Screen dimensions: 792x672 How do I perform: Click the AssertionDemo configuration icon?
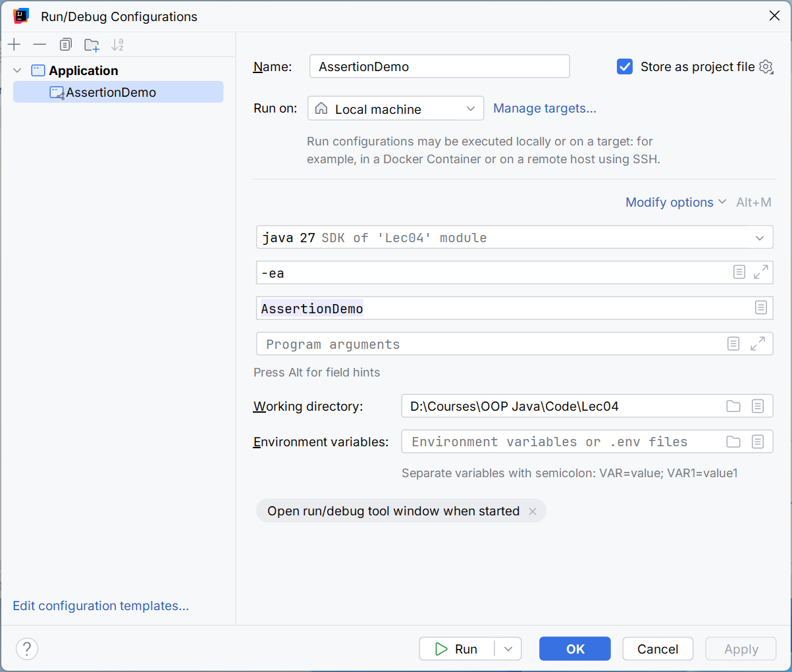[x=57, y=93]
